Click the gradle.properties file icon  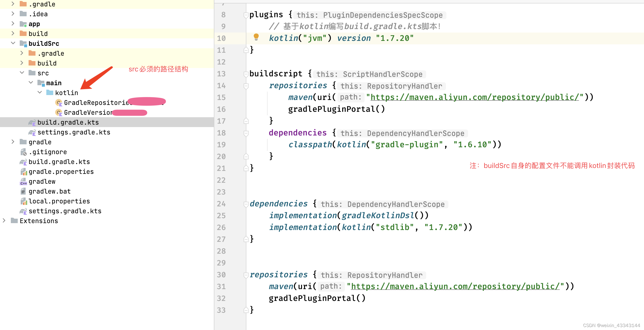(23, 172)
